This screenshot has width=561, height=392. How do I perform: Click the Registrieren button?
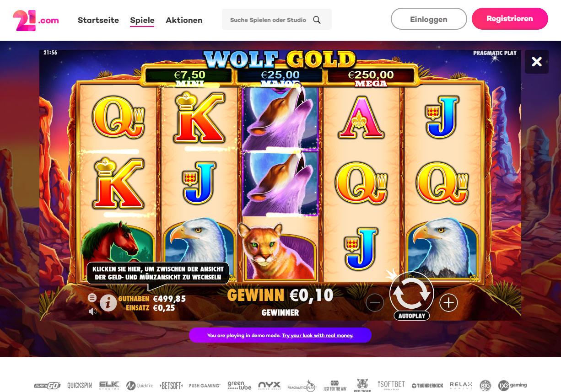510,19
